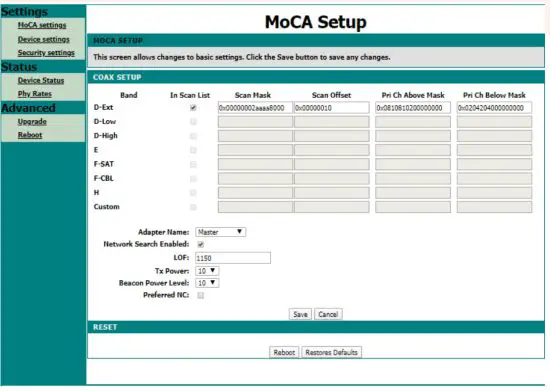Toggle F-SAT In Scan List checkbox
This screenshot has width=550, height=391.
(193, 164)
